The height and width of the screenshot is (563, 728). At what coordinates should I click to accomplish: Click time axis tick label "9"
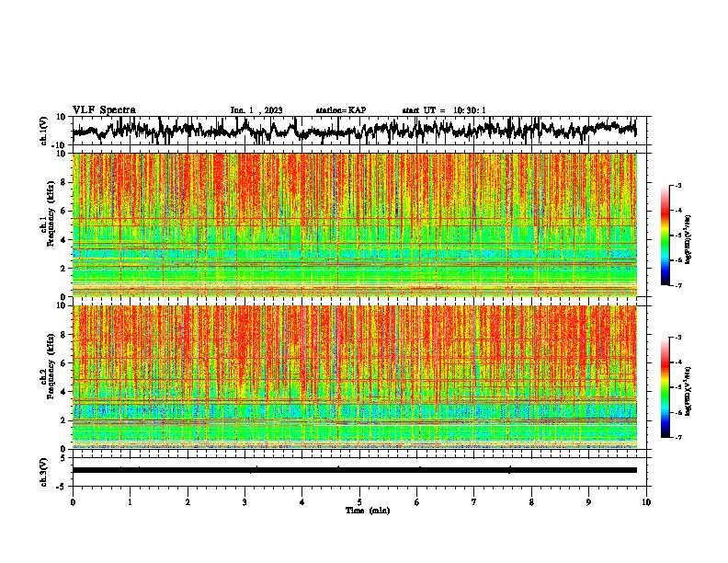pyautogui.click(x=588, y=502)
